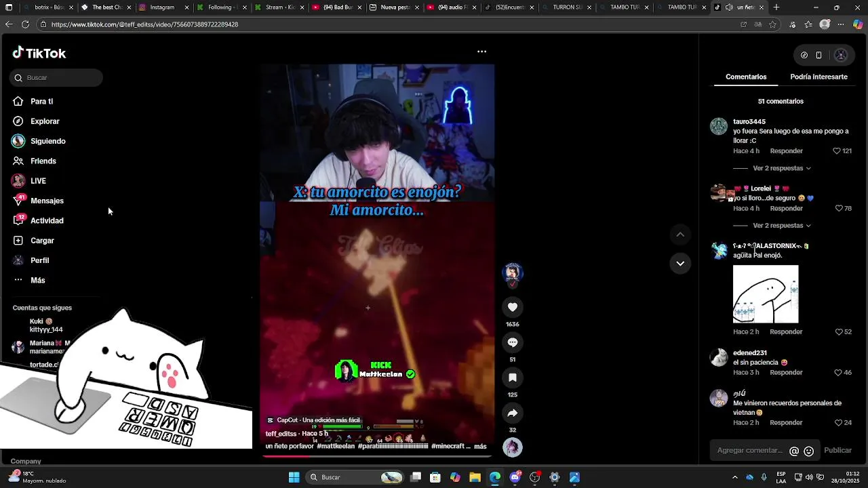Click the coin icon in top-right header
The width and height of the screenshot is (868, 488).
[x=804, y=56]
